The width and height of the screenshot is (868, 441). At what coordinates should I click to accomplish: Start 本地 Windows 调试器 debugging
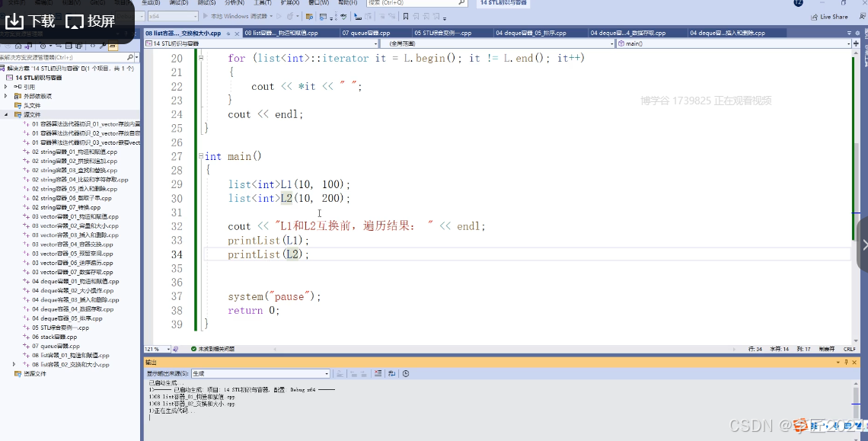pyautogui.click(x=238, y=16)
